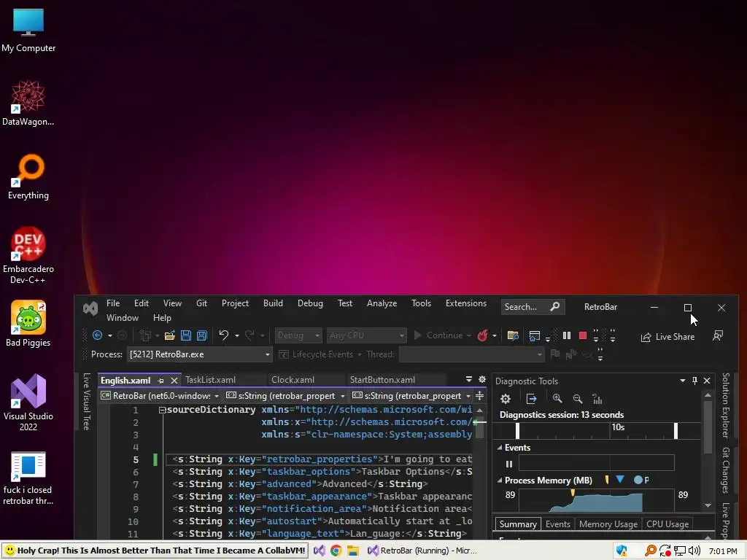Click left timeline selection handle in Diagnostic Tools
747x560 pixels.
[517, 431]
